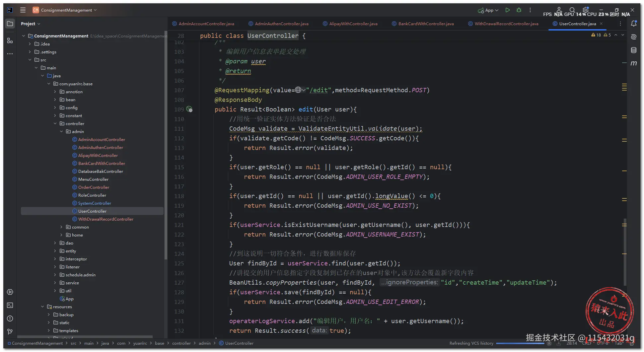Expand the templates folder
Screen dimensions: 644x352
pos(49,330)
